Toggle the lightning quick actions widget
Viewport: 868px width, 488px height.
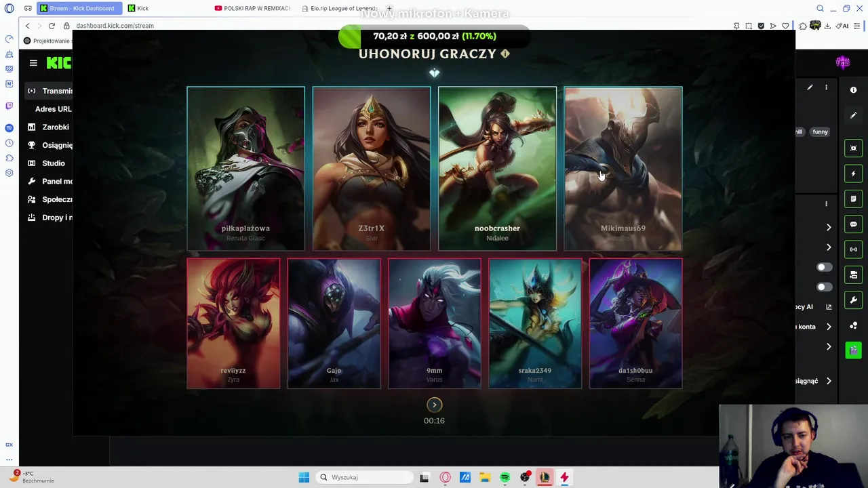click(x=854, y=174)
